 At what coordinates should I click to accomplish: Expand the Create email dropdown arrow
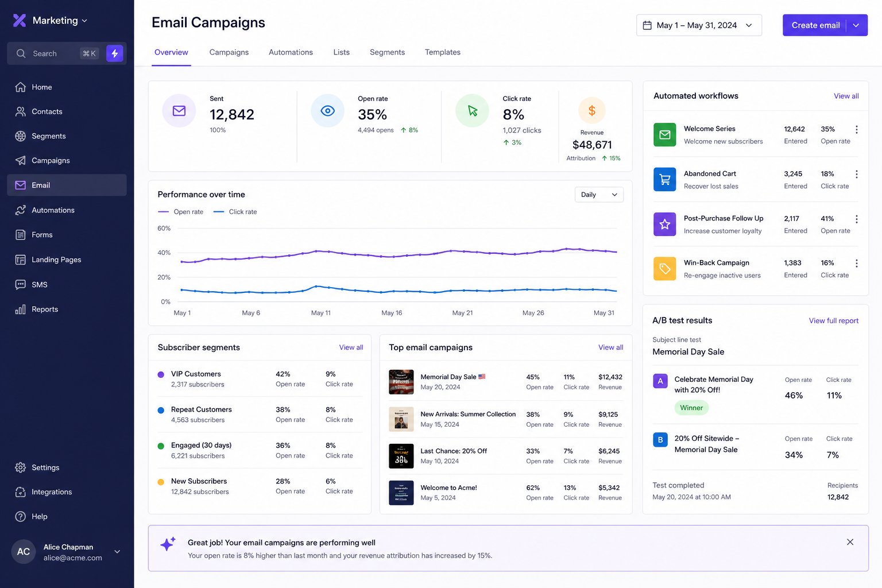tap(856, 25)
